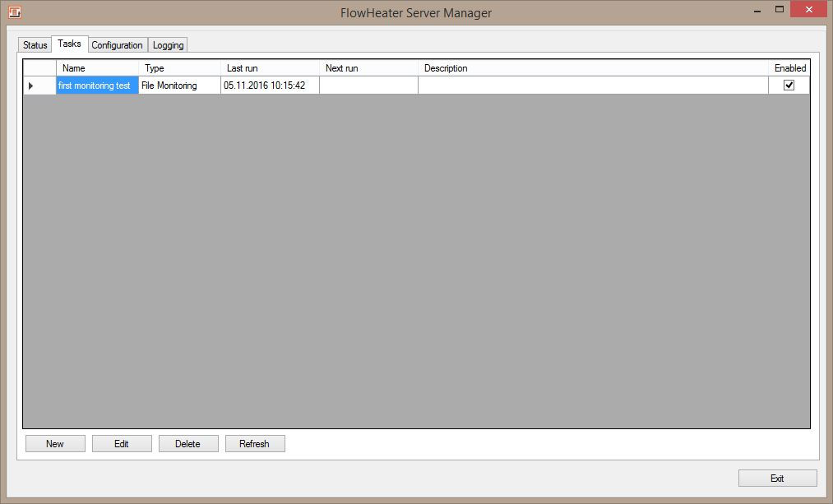Click the Last run column header
The height and width of the screenshot is (504, 833).
270,68
